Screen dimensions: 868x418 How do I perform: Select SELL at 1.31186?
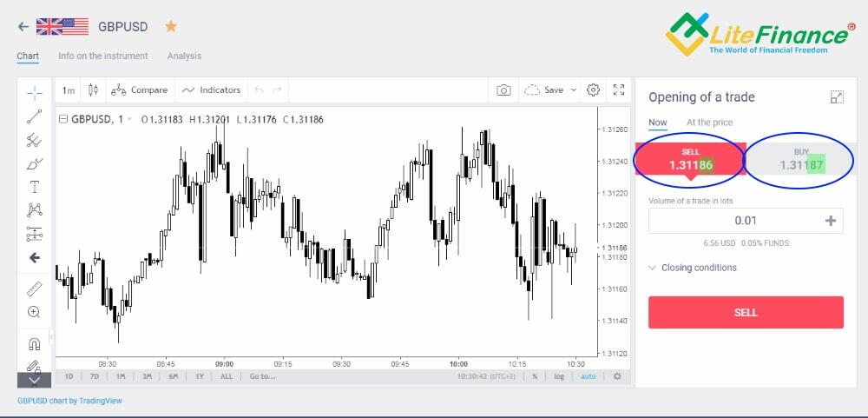[x=690, y=158]
